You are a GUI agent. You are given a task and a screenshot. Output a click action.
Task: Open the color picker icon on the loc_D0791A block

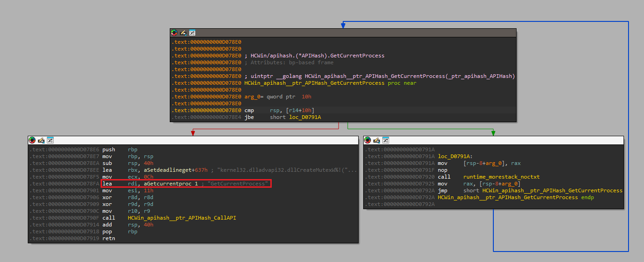click(x=368, y=140)
